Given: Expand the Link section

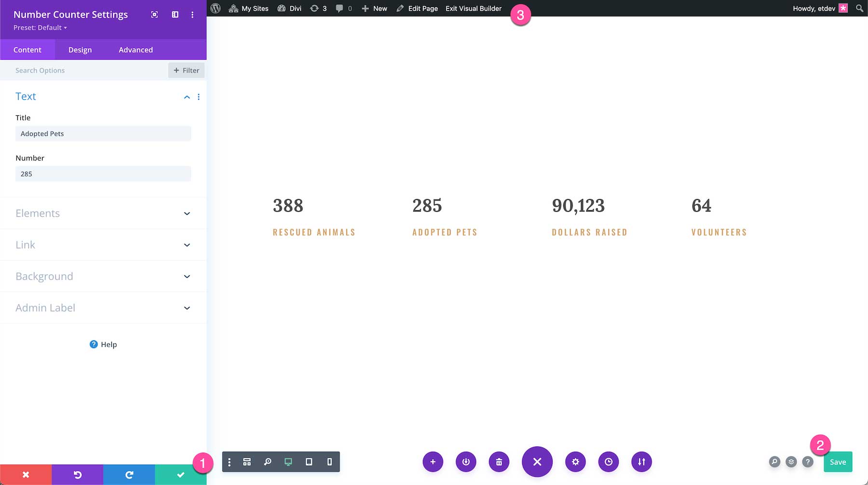Looking at the screenshot, I should 103,245.
